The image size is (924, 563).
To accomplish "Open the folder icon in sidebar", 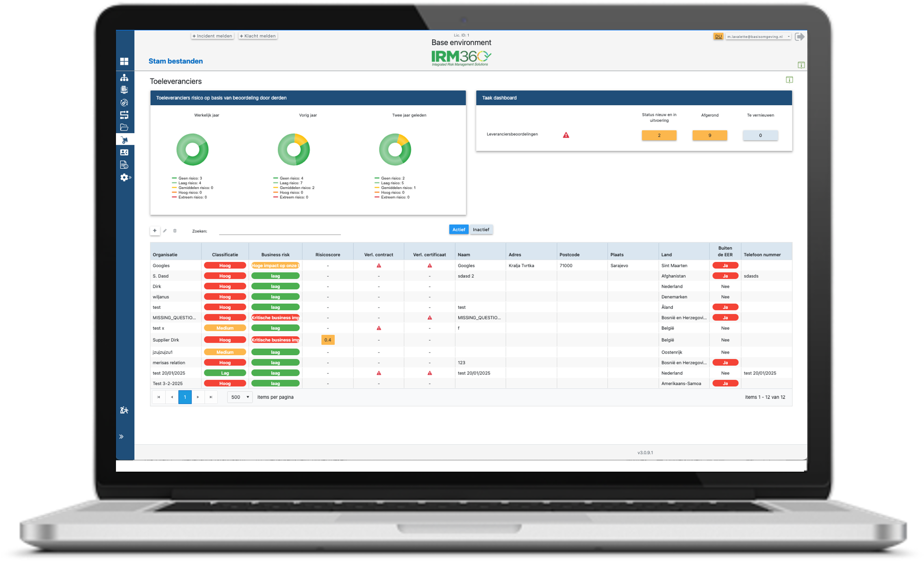I will click(x=124, y=127).
